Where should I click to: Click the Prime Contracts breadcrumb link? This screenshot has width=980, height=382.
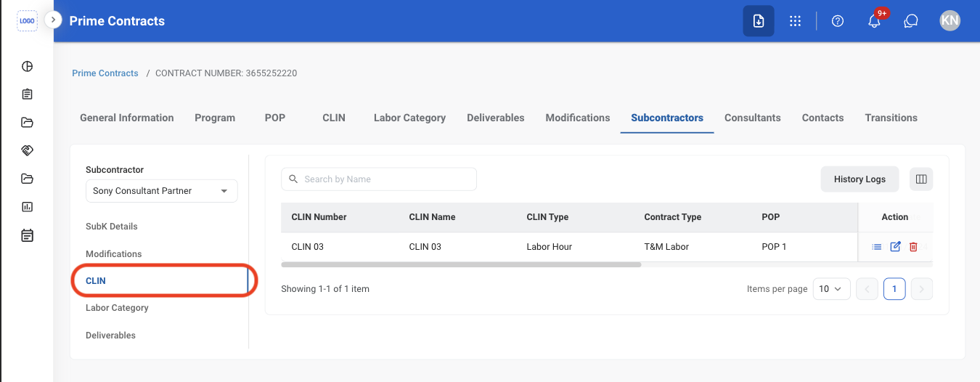click(x=105, y=73)
